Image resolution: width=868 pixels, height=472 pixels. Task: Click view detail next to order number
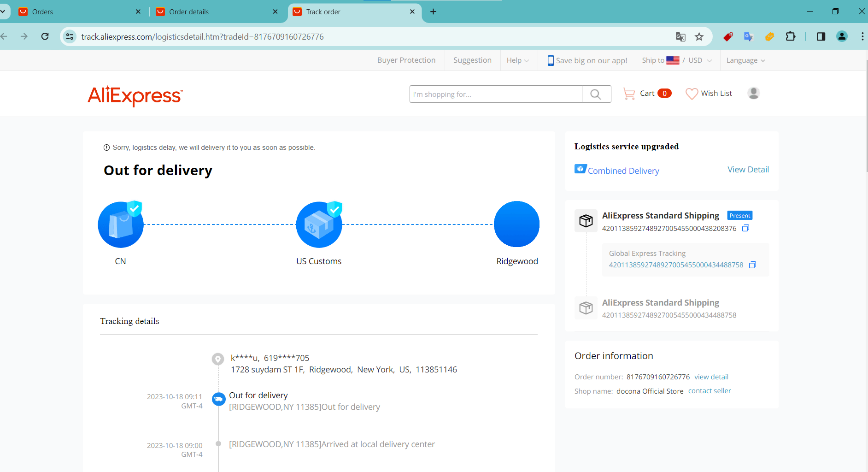(x=711, y=377)
